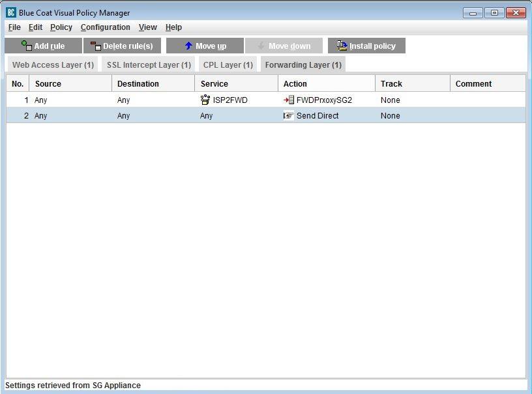The height and width of the screenshot is (394, 532).
Task: Click the Blue Coat BC title bar icon
Action: [11, 12]
